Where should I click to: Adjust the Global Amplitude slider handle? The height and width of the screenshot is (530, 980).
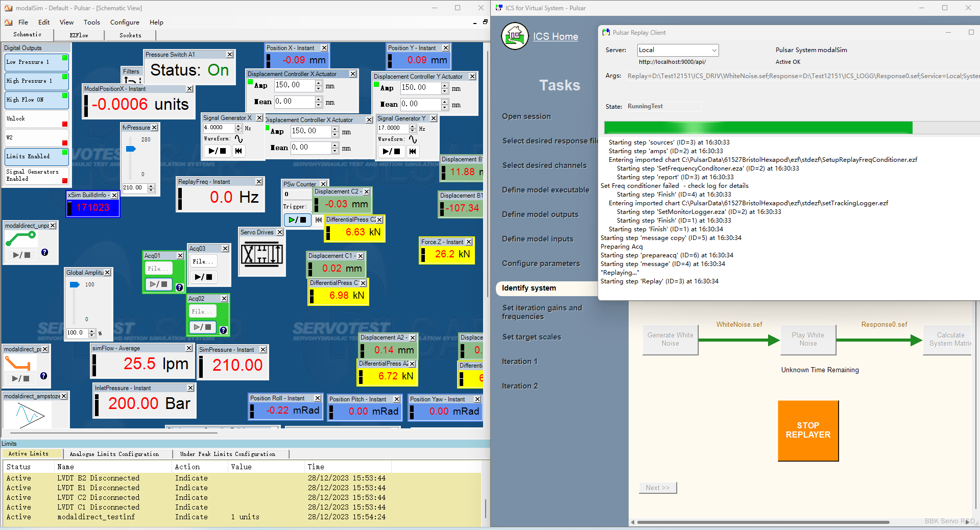click(75, 285)
